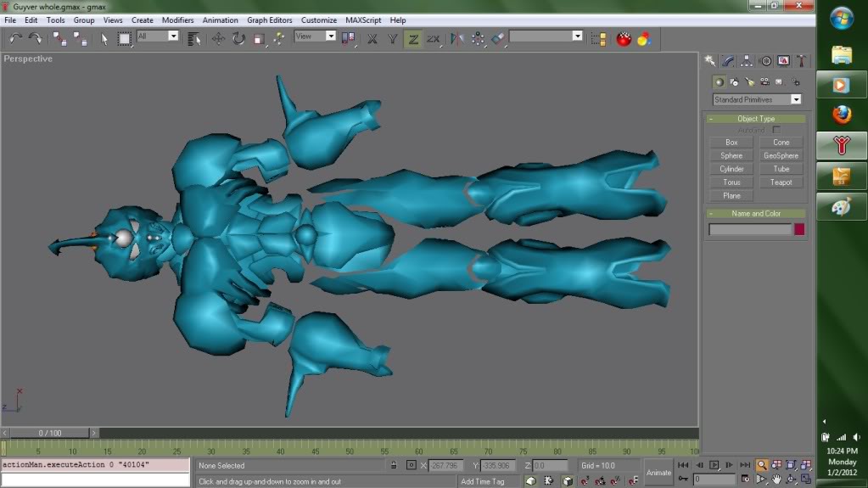The image size is (868, 488).
Task: Toggle the Animate mode button
Action: coord(658,473)
